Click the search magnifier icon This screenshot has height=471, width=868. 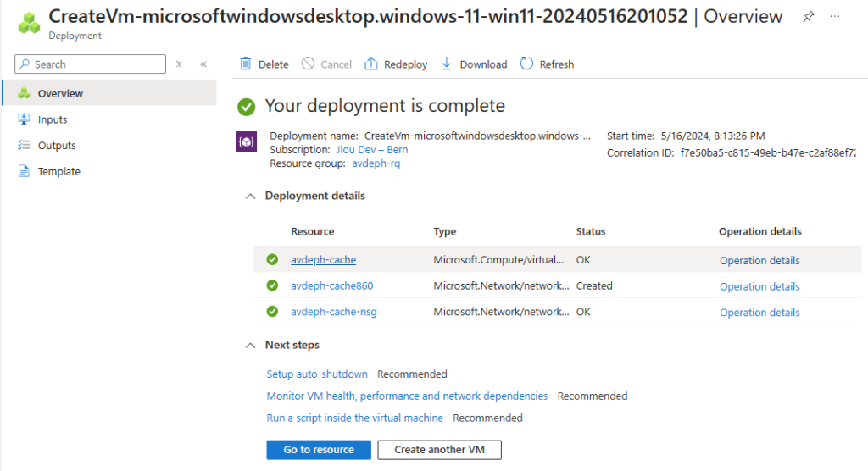[25, 64]
